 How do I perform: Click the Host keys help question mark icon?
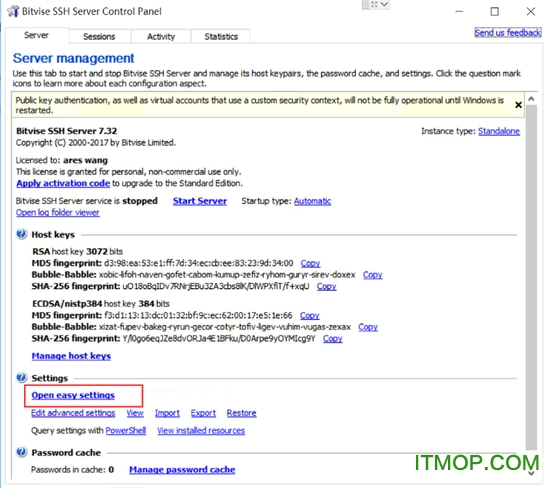pos(21,234)
